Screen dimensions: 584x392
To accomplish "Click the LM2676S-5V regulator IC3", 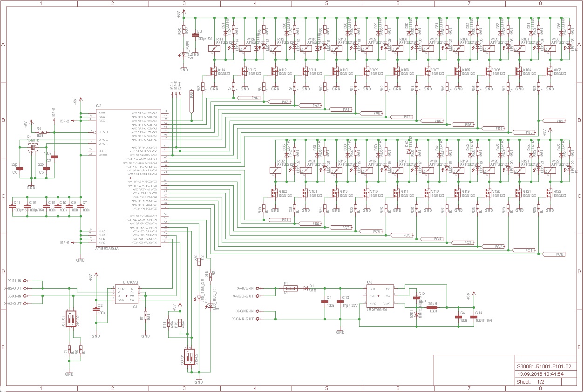I will 379,296.
